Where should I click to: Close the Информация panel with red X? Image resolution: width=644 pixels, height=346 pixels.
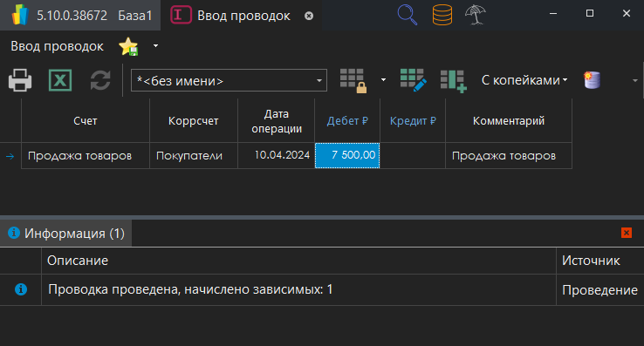click(x=627, y=233)
